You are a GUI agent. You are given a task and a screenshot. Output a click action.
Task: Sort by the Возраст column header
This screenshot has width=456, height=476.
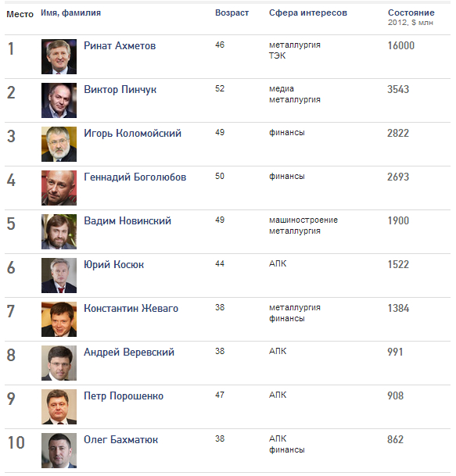point(232,13)
